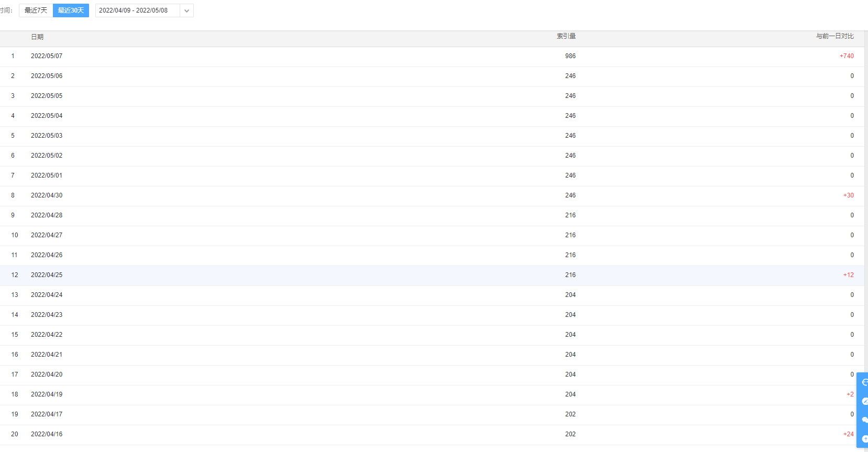Click the +30 change value
Screen dimensions: 868x452
tap(848, 195)
